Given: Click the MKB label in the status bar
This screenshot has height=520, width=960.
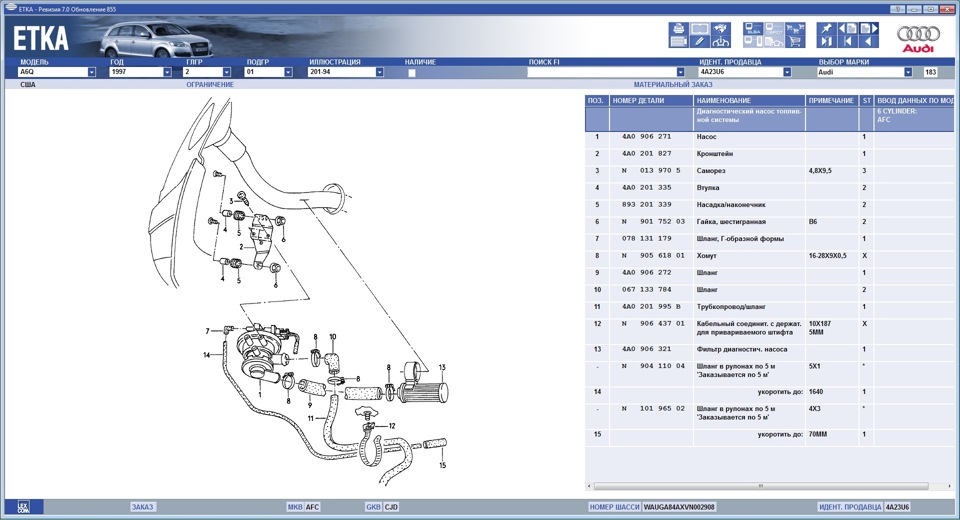Looking at the screenshot, I should coord(294,507).
